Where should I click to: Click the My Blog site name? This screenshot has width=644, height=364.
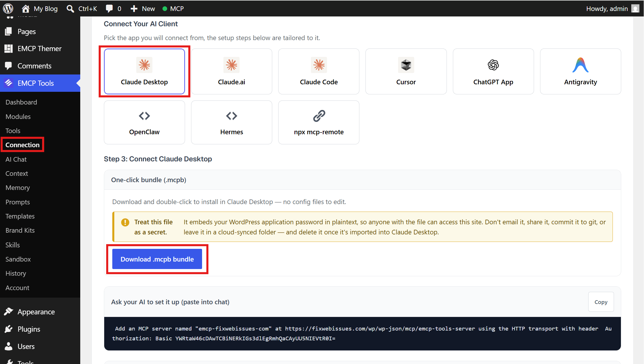(46, 9)
